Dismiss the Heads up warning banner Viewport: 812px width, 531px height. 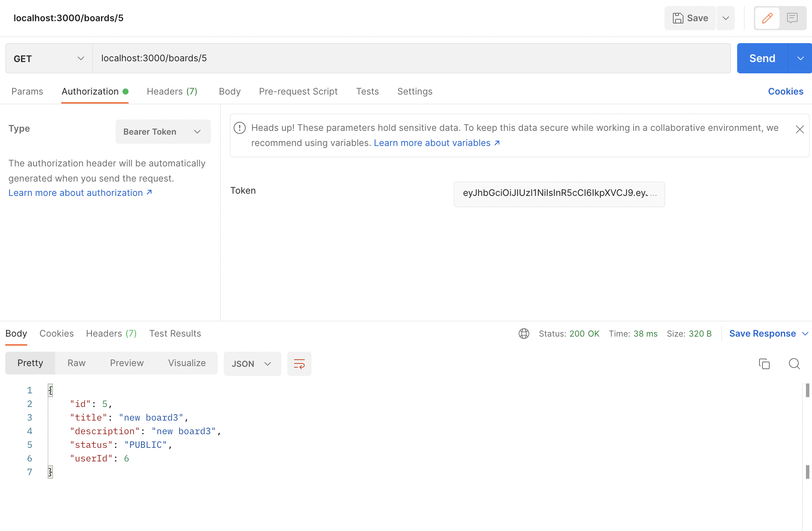click(x=800, y=129)
